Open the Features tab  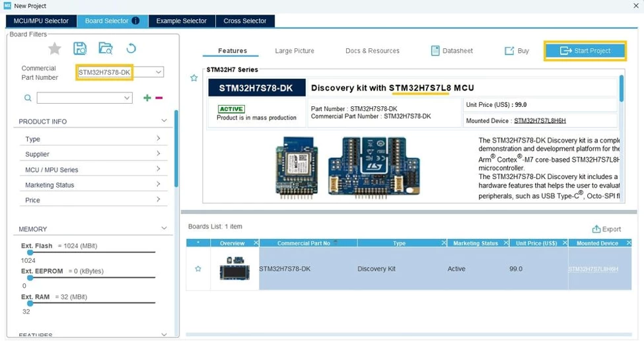coord(233,50)
